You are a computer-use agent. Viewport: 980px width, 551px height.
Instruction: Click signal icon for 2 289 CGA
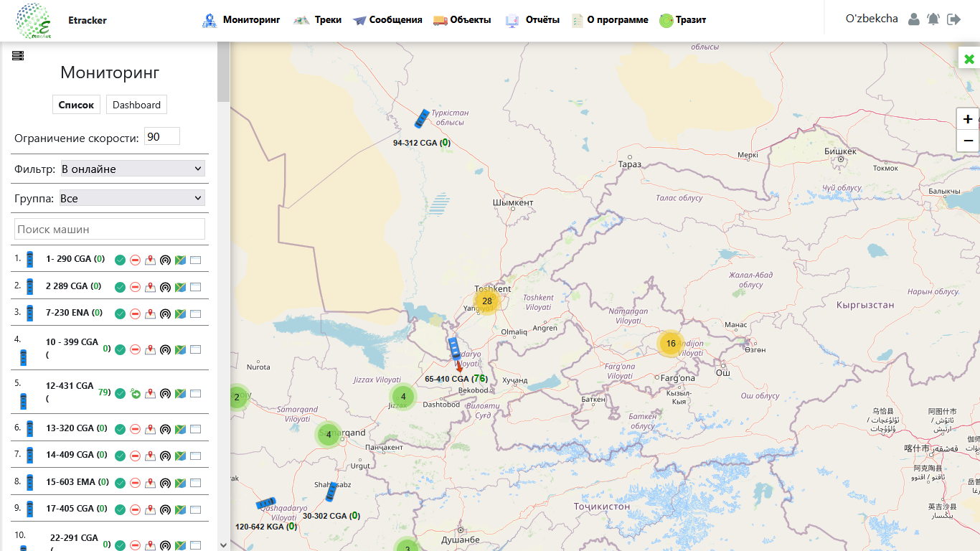coord(165,287)
